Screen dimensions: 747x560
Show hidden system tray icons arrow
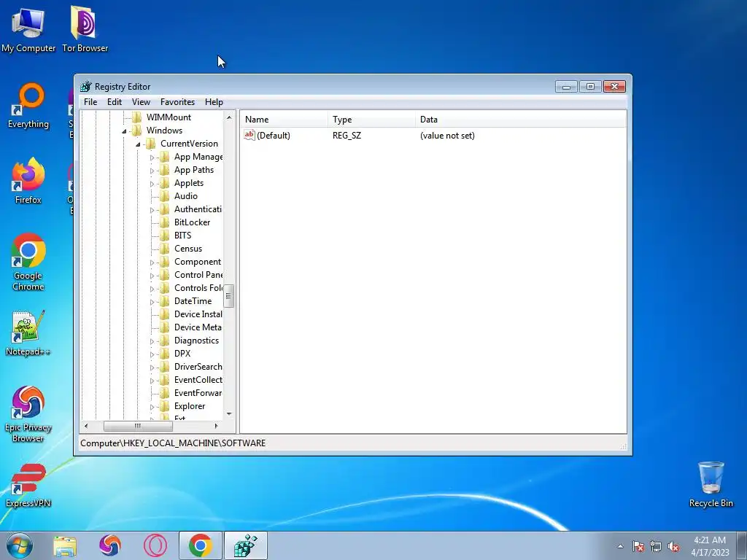(620, 546)
